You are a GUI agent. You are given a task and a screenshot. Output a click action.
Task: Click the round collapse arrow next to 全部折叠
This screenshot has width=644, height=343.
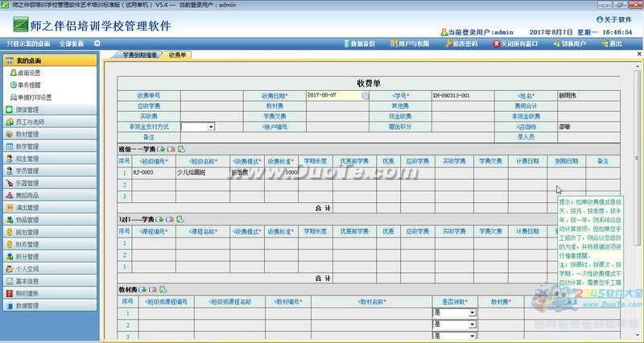point(97,43)
